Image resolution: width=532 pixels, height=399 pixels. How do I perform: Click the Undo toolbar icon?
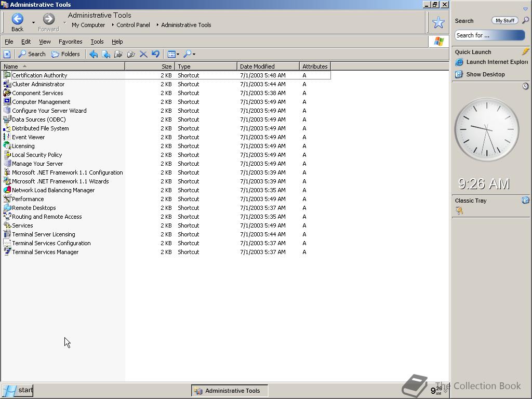coord(155,54)
